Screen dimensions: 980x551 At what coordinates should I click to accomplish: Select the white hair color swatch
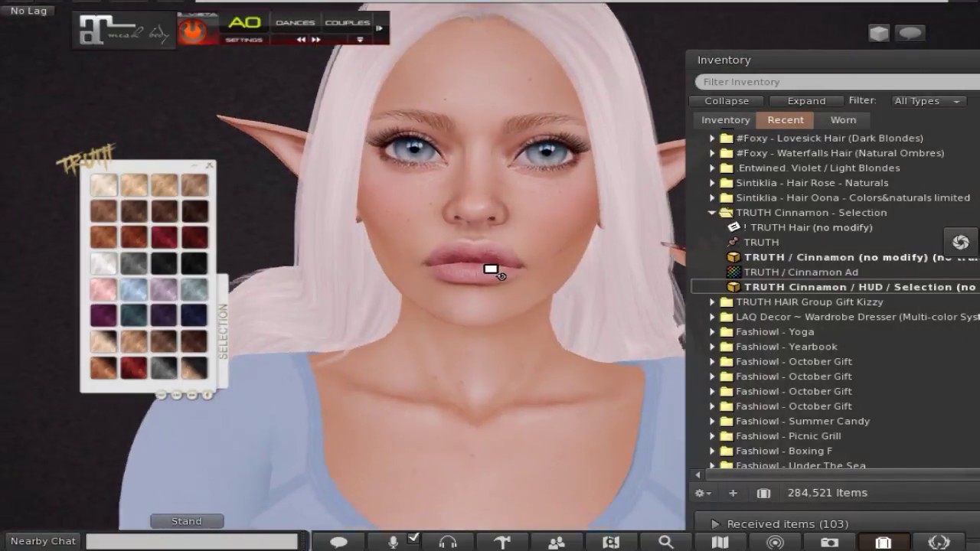(x=103, y=263)
